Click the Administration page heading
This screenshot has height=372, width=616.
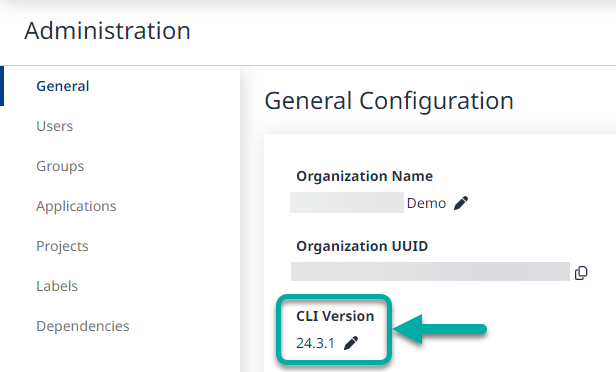pos(107,31)
